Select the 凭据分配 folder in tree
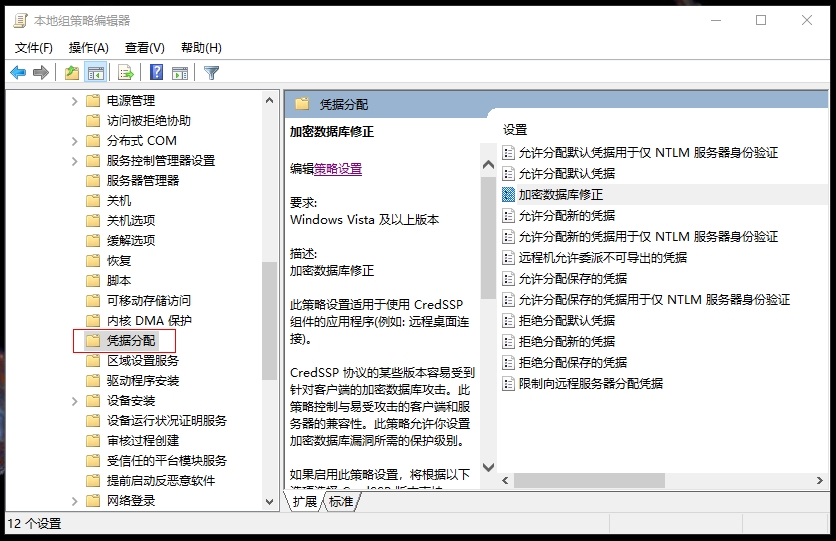Screen dimensions: 836x541 point(131,341)
